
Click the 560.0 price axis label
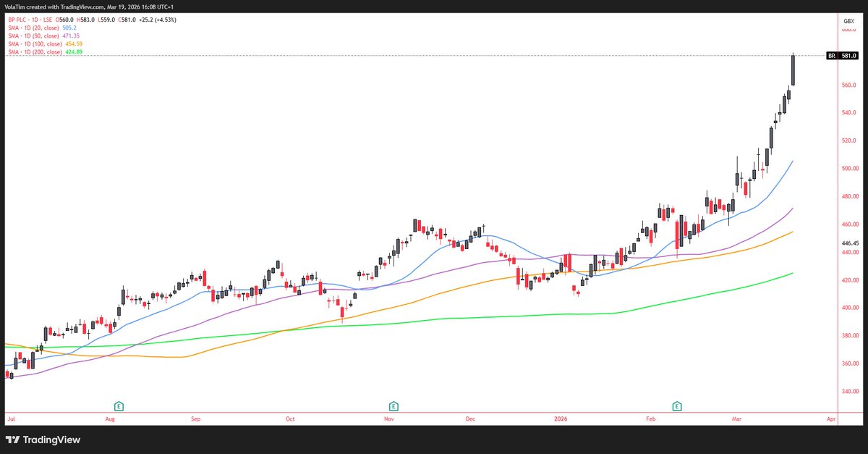coord(850,85)
